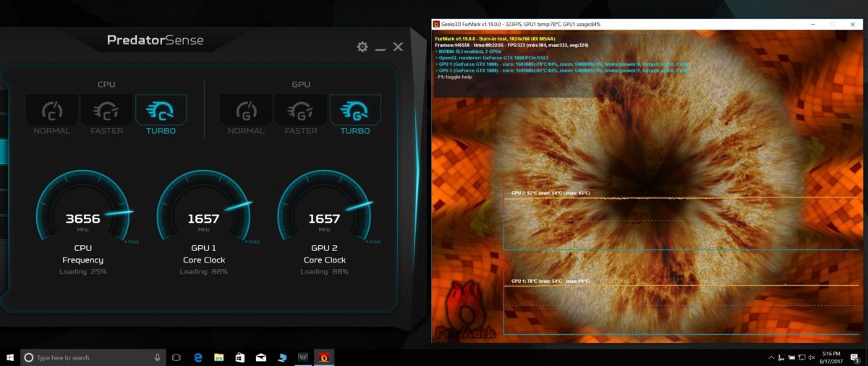This screenshot has width=868, height=366.
Task: Open Mail app from taskbar
Action: click(x=261, y=357)
